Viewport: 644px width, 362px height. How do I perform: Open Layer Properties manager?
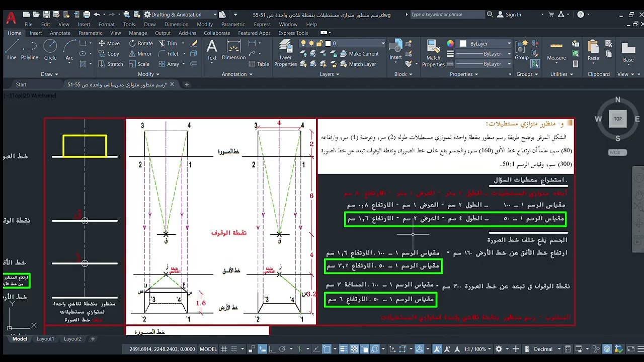[x=286, y=53]
